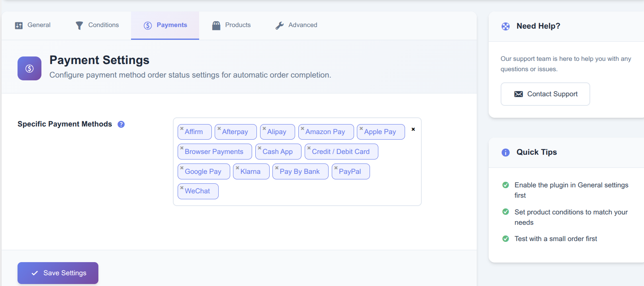644x286 pixels.
Task: Click the help icon beside Specific Payment Methods
Action: click(121, 124)
